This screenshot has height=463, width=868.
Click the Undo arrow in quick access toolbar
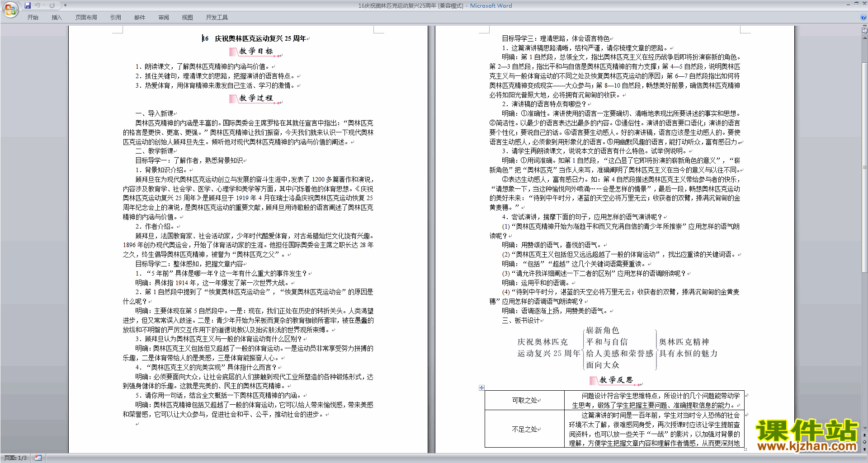38,5
